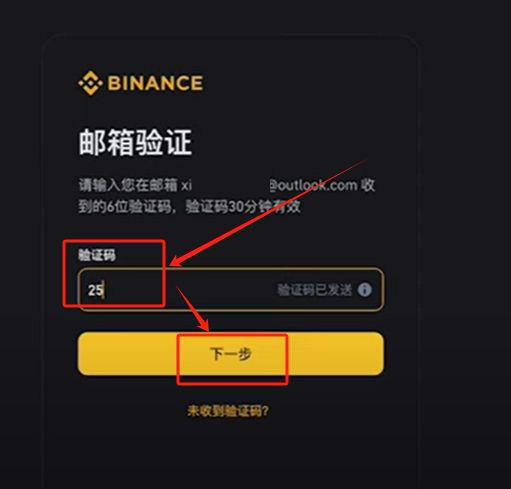Click the Binance diamond logo icon

click(90, 83)
